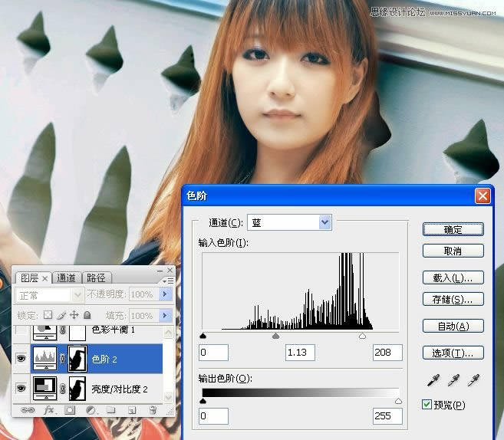Image resolution: width=504 pixels, height=440 pixels.
Task: Switch to the 路径 tab
Action: 96,277
